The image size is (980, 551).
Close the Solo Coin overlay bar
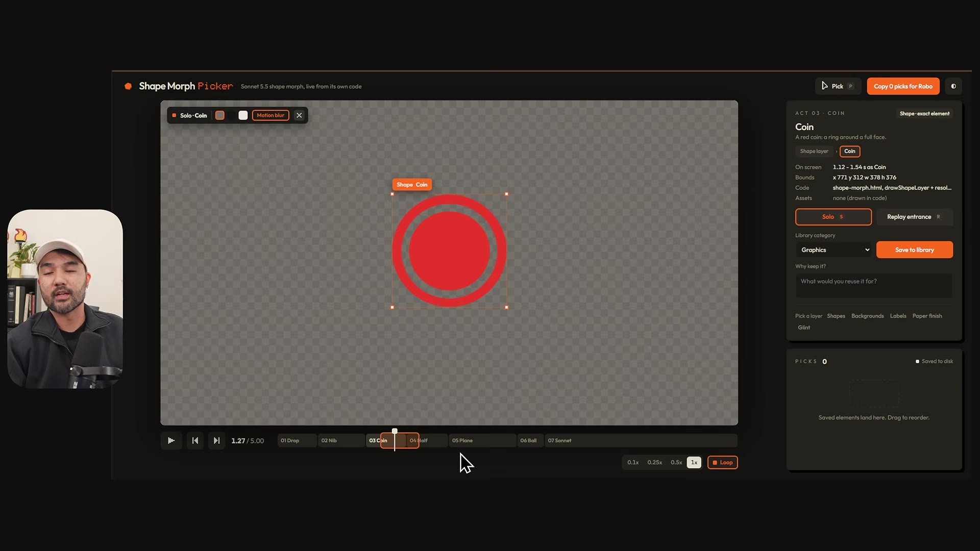(299, 115)
